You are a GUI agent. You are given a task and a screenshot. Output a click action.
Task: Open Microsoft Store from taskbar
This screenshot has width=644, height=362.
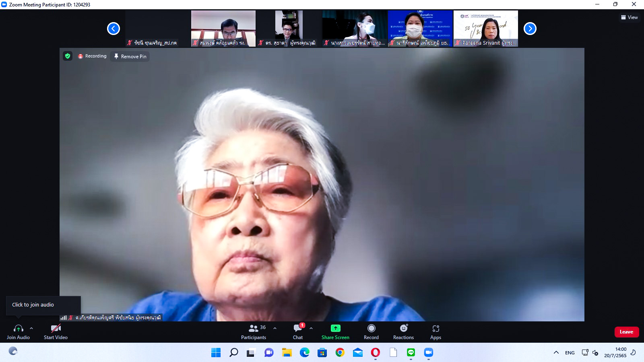tap(322, 353)
